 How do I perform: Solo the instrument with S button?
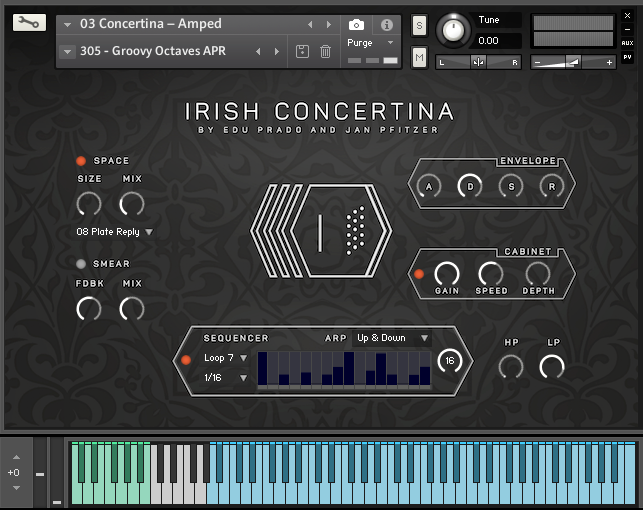tap(419, 24)
